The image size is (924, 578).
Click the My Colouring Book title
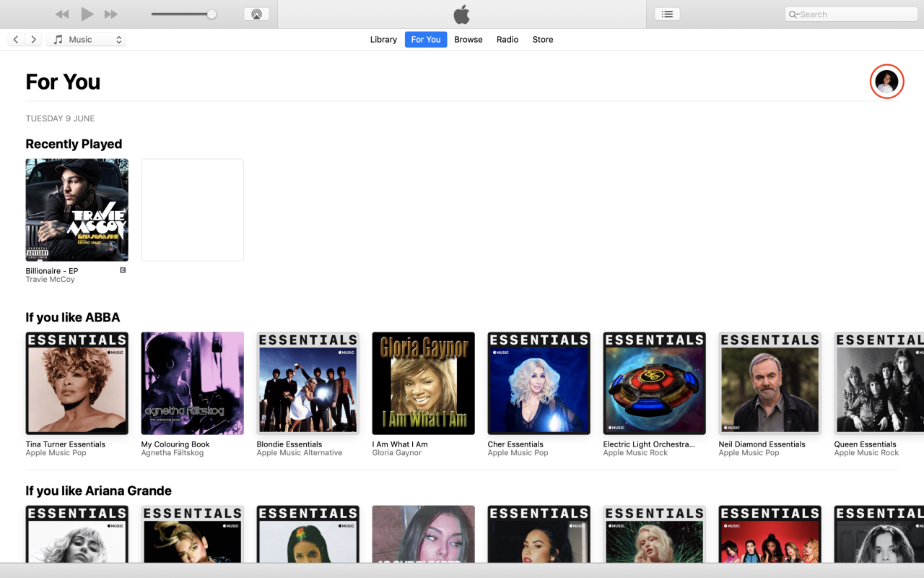[175, 444]
